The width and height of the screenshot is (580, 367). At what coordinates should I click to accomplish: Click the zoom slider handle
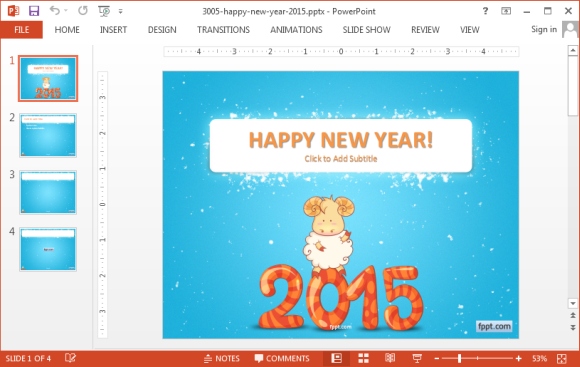coord(459,358)
